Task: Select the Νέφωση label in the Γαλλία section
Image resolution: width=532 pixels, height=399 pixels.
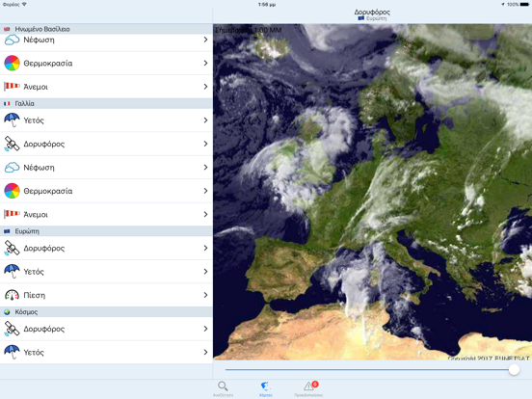Action: coord(39,168)
